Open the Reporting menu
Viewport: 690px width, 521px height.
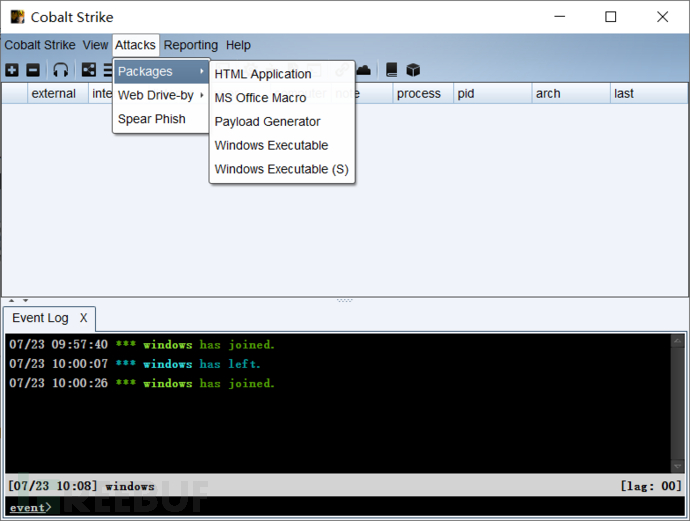coord(190,45)
